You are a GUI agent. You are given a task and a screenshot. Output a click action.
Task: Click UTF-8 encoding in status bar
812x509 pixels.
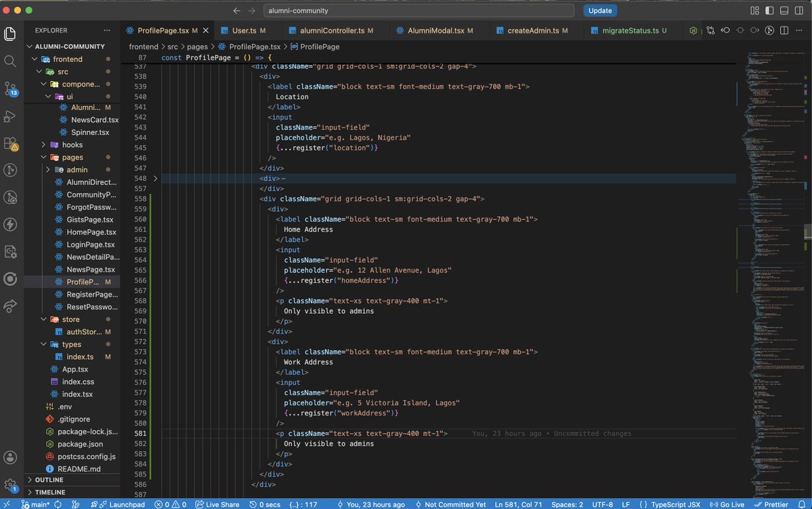point(602,504)
